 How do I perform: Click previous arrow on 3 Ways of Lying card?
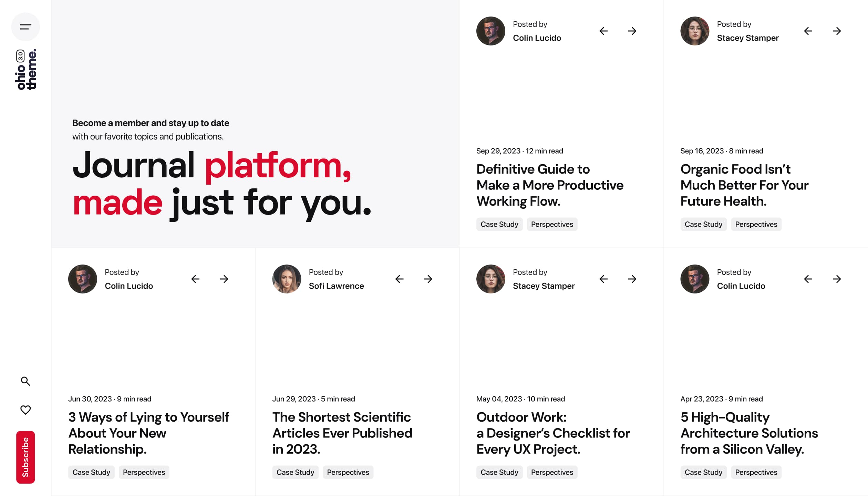pos(195,279)
